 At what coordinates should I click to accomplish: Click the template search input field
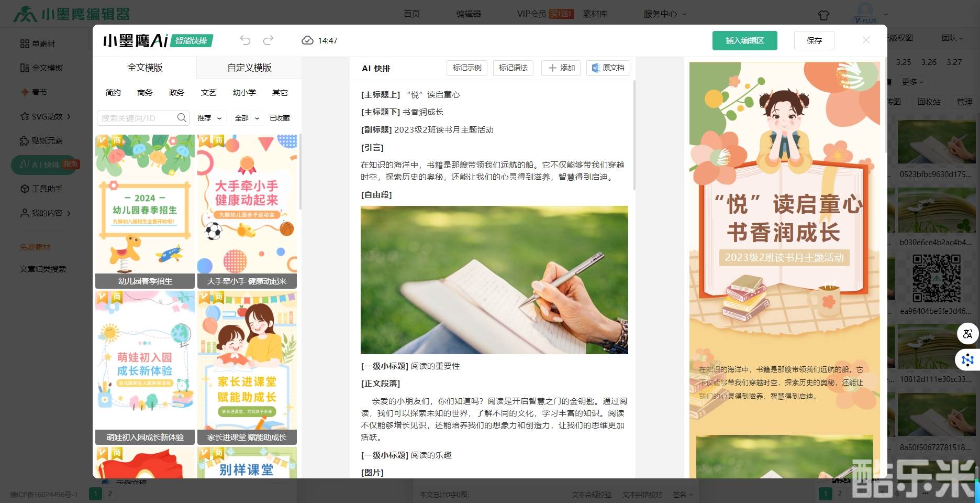click(x=137, y=118)
